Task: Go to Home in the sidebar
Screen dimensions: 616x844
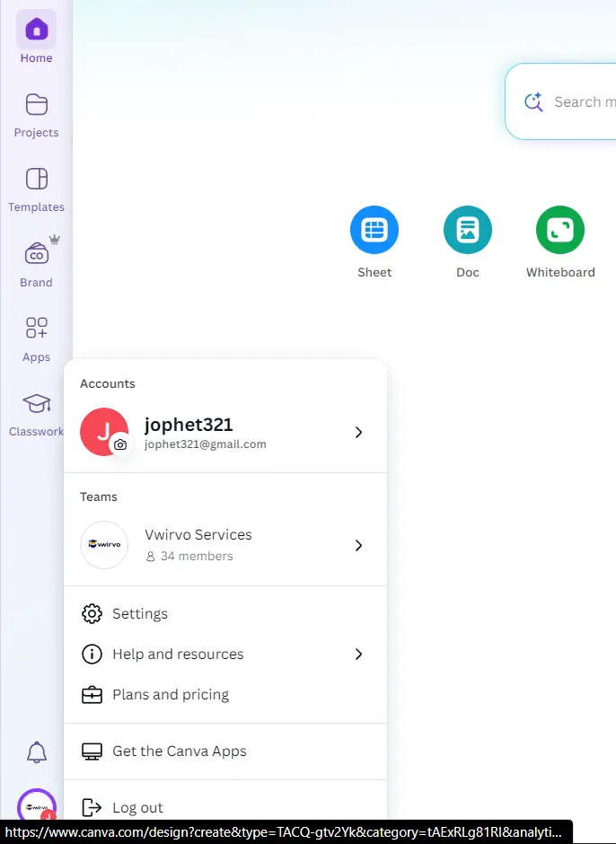Action: click(x=36, y=38)
